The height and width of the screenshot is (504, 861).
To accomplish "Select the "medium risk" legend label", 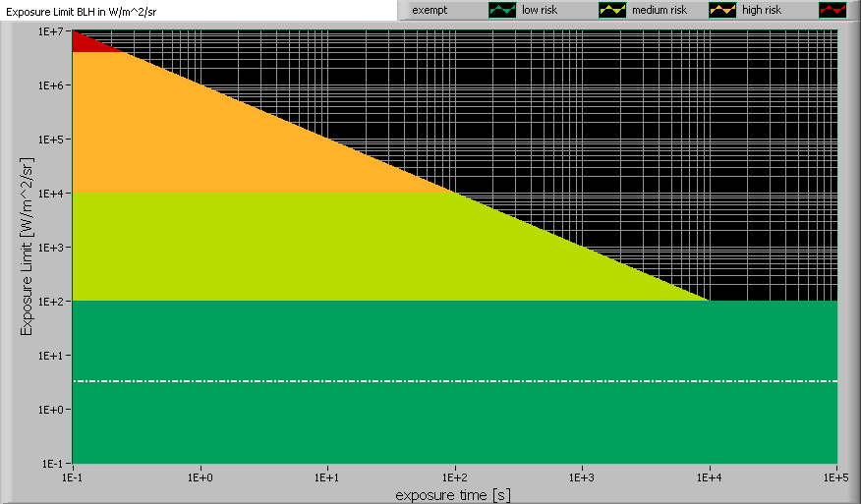I will click(660, 10).
